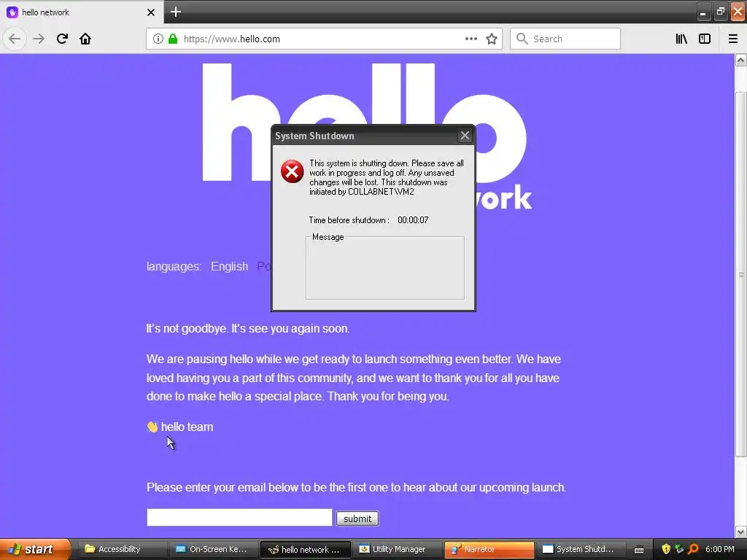Open the Firefox hamburger menu
Image resolution: width=747 pixels, height=560 pixels.
[x=733, y=39]
